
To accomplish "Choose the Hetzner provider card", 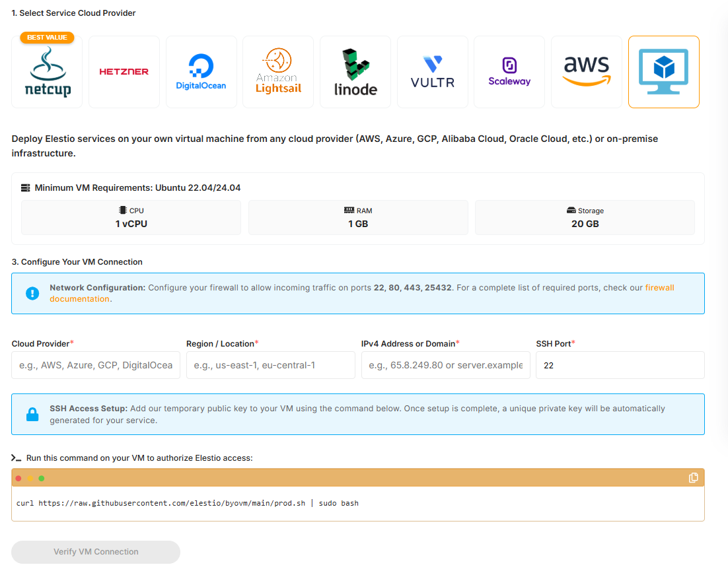I will click(x=124, y=71).
